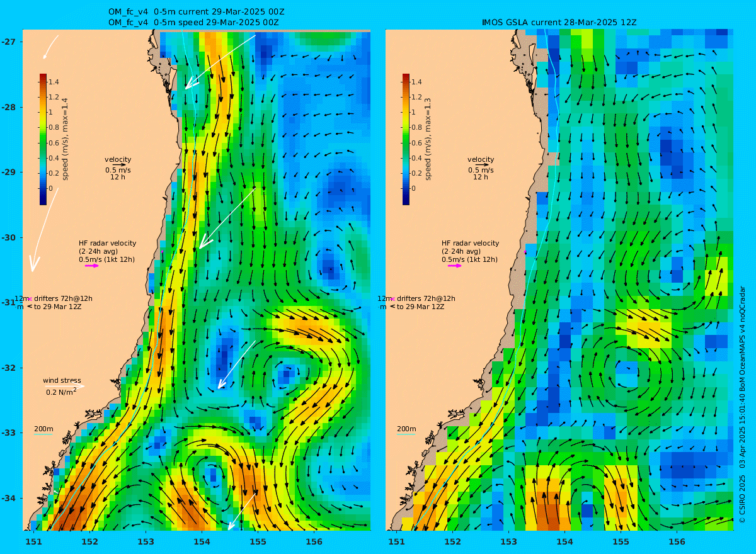This screenshot has height=554, width=756.
Task: Click the cyan 200m contour legend line on the IMOS GSLA map
Action: 406,434
